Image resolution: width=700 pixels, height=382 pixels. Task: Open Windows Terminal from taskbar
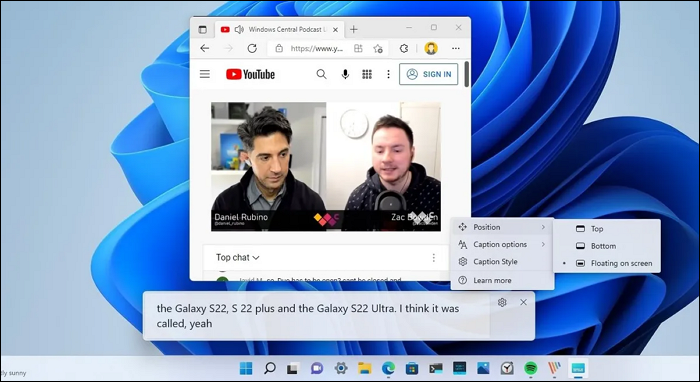[x=436, y=368]
